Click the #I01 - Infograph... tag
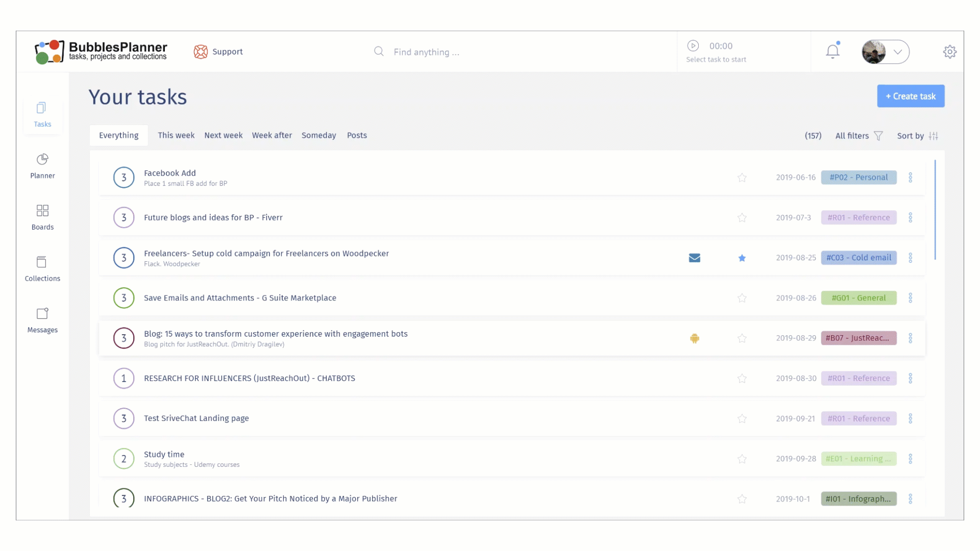 [859, 499]
